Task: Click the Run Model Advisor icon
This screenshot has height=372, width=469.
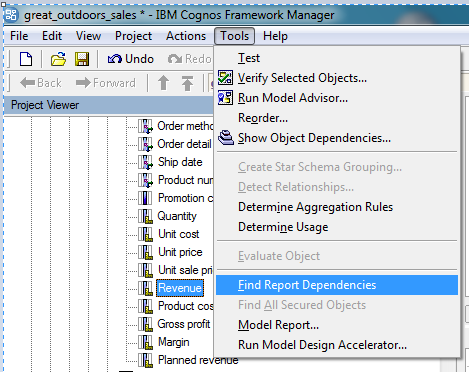Action: click(225, 98)
